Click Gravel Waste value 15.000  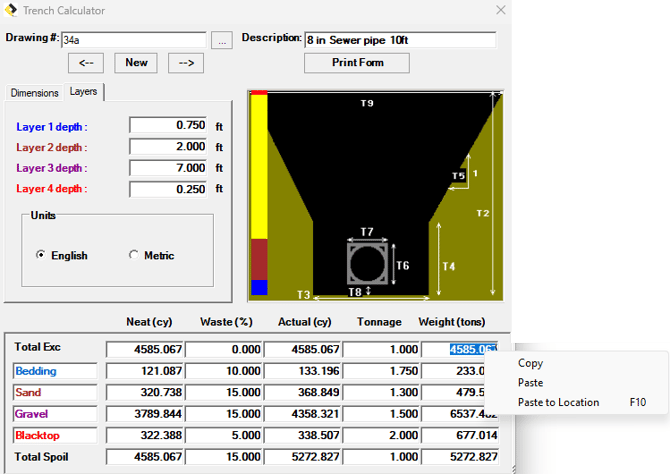(x=223, y=414)
